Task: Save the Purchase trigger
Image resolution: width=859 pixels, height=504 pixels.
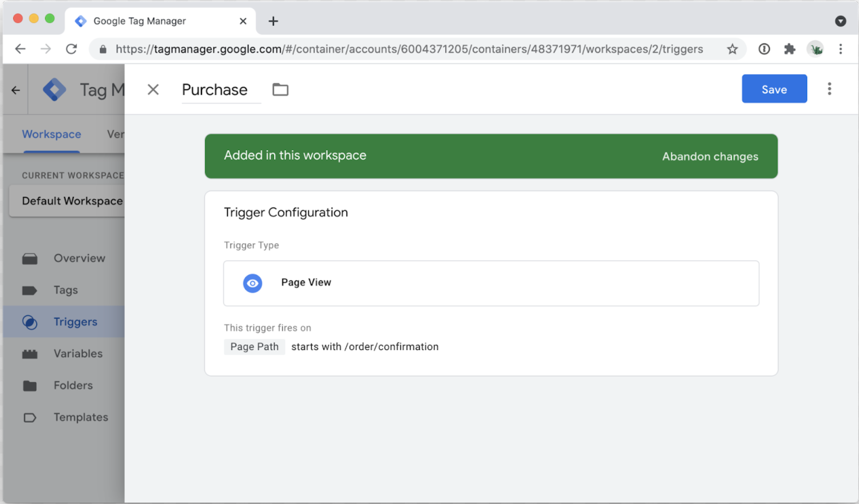Action: [x=774, y=89]
